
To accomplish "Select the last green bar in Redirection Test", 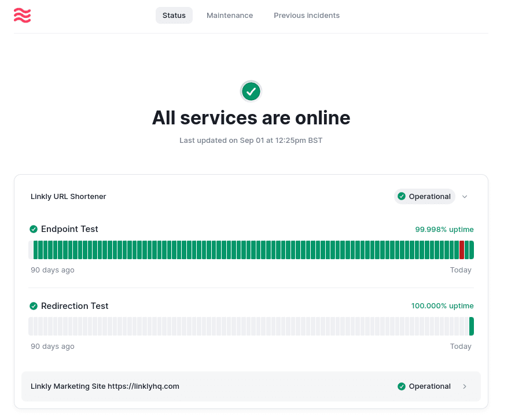I will coord(472,326).
